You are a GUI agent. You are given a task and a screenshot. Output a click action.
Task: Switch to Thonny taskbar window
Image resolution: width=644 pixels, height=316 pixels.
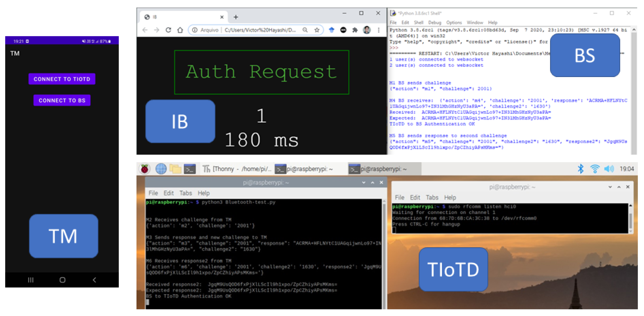(x=236, y=169)
